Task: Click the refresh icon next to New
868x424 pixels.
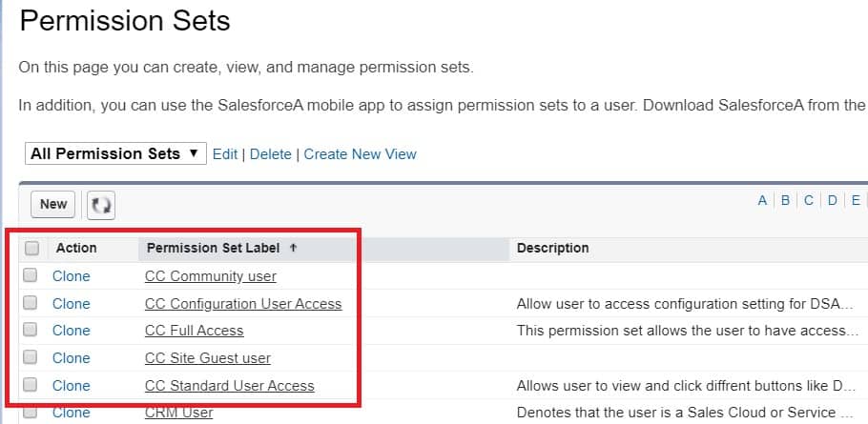Action: pos(101,204)
